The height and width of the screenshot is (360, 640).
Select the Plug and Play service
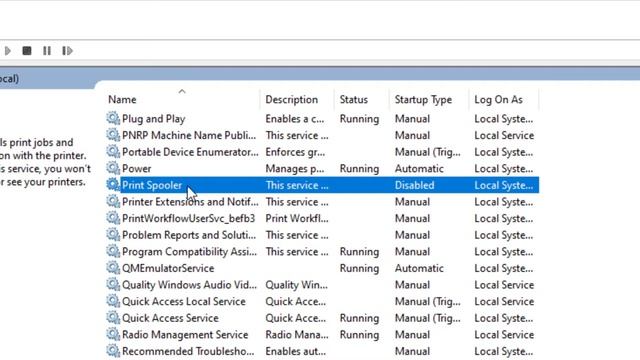[153, 119]
